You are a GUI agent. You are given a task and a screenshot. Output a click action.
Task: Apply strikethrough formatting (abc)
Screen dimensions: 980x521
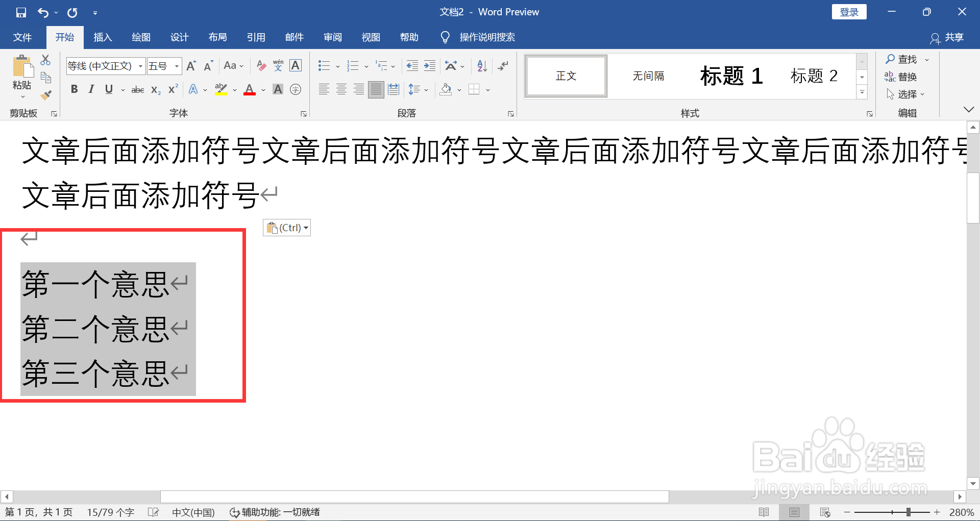click(x=138, y=90)
